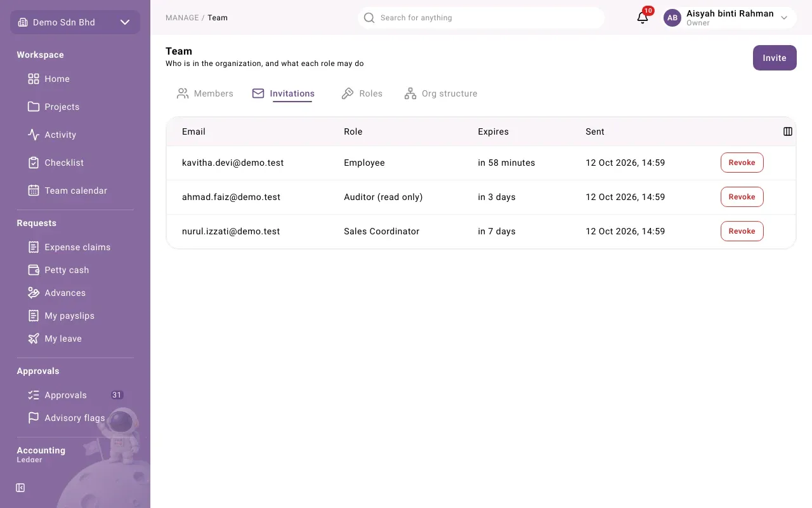Revoke invitation for nurul.izzati@demo.test
Screen dimensions: 812x508
pyautogui.click(x=742, y=231)
